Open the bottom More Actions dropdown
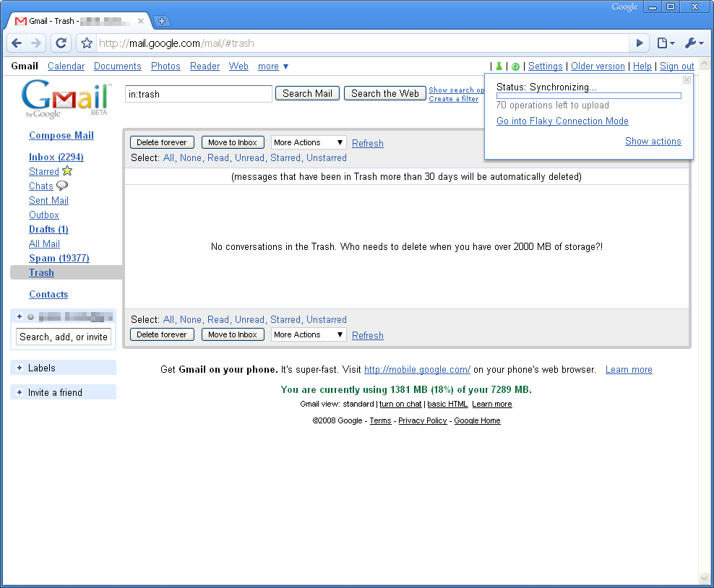 tap(309, 334)
